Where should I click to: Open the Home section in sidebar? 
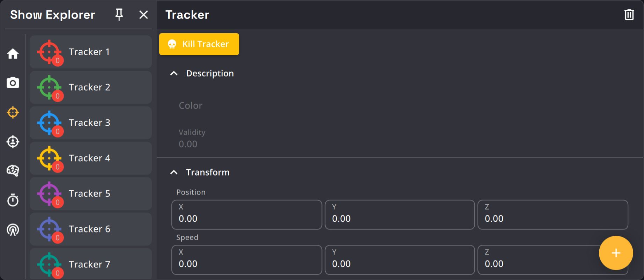coord(13,54)
